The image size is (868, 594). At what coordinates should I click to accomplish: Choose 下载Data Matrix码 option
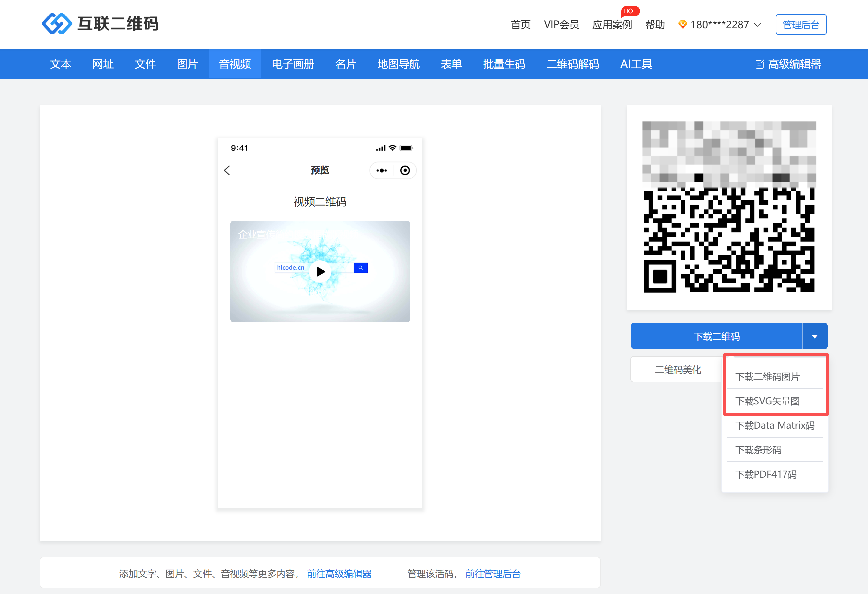(x=775, y=425)
